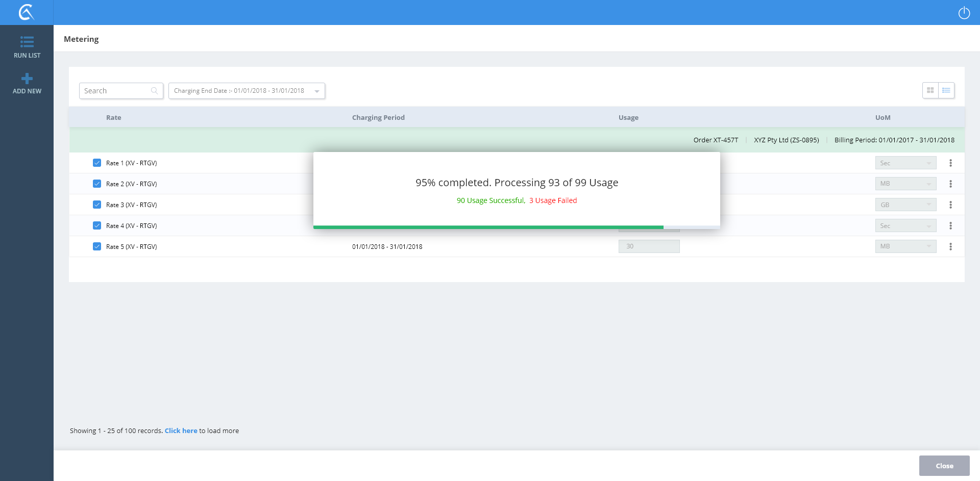Deselect the Rate 5 (XV - RTGV) checkbox
The width and height of the screenshot is (980, 481).
pyautogui.click(x=97, y=247)
